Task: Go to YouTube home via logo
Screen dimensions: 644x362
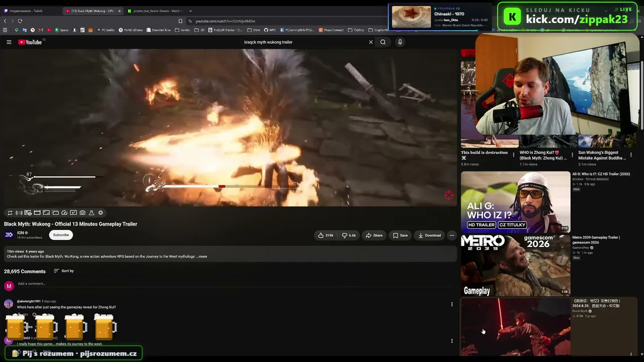Action: 30,42
